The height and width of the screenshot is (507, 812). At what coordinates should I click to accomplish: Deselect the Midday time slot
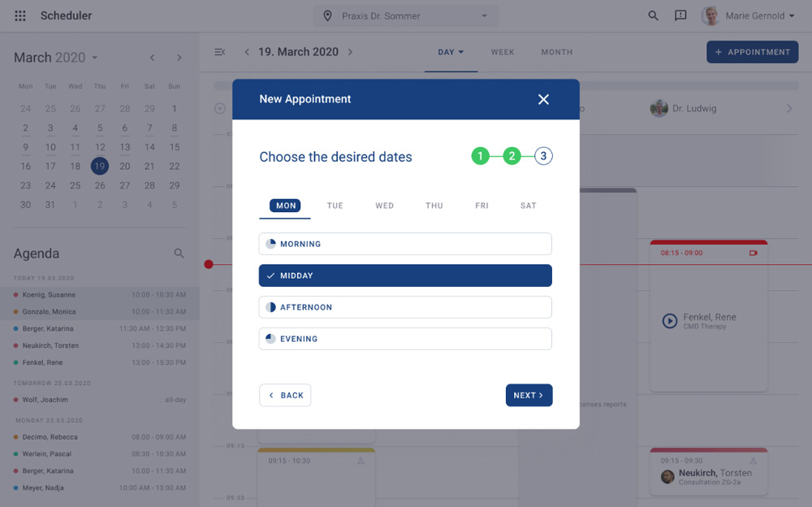click(405, 275)
